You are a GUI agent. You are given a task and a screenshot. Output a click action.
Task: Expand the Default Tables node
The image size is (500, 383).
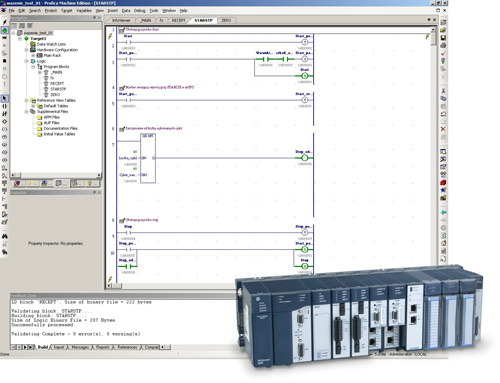pos(33,106)
